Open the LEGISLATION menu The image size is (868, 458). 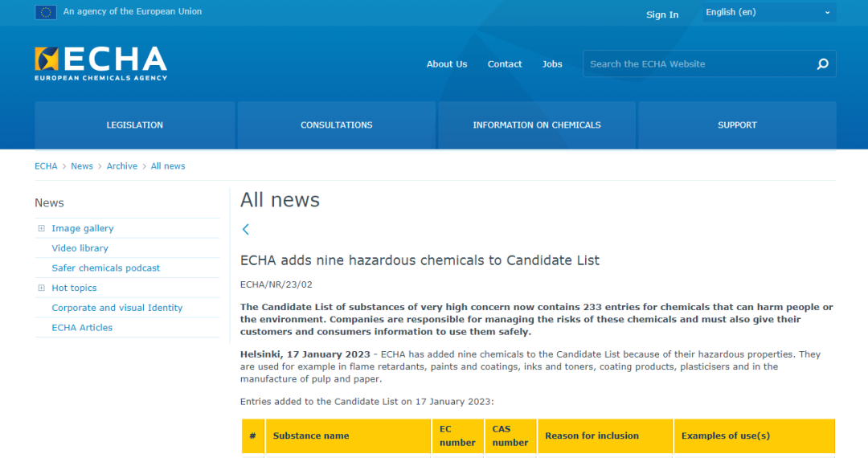point(134,125)
